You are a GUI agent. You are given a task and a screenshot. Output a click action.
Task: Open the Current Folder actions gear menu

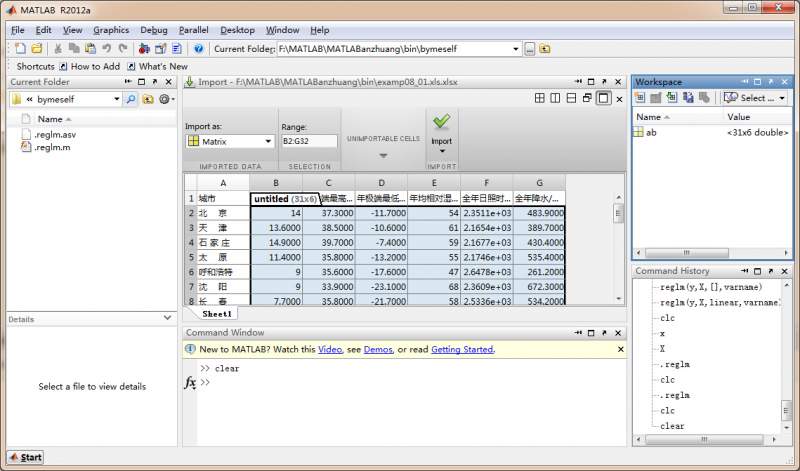[166, 99]
